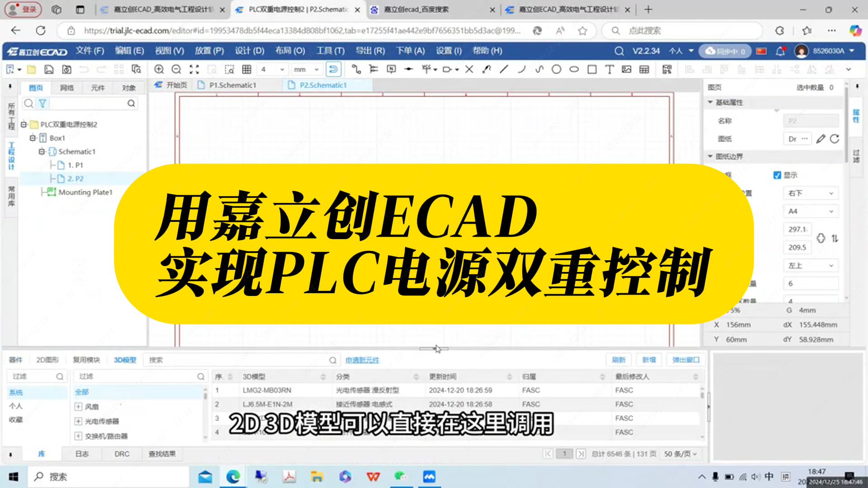Open the 导出 (R) menu
Screen dimensions: 868x488
(370, 51)
